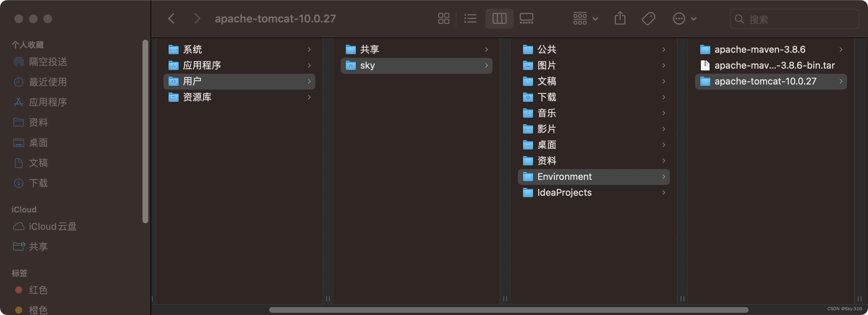
Task: Expand the apache-tomcat-10.0.27 chevron
Action: click(841, 81)
